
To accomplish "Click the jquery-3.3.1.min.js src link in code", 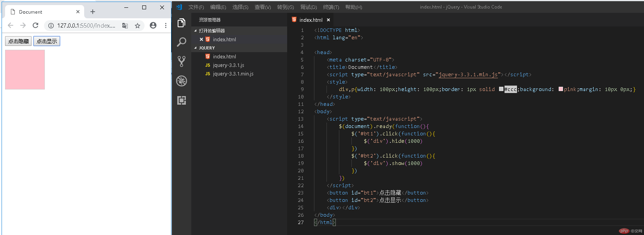I will (468, 75).
